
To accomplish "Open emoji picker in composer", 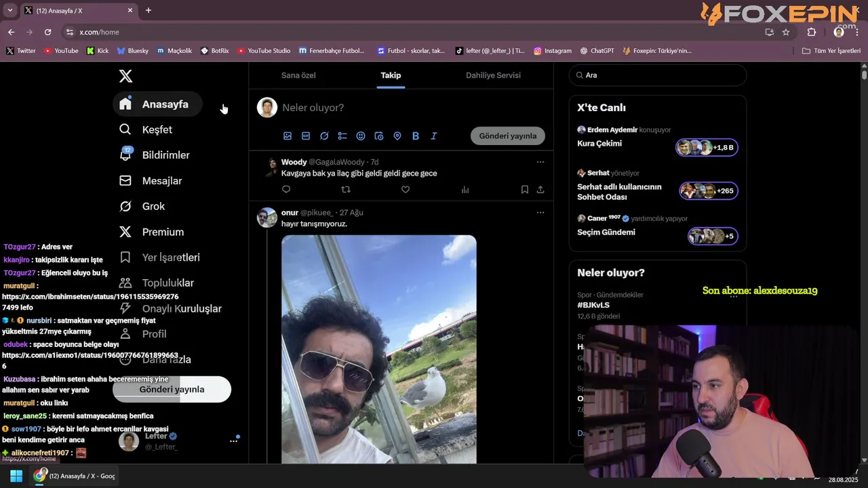I will tap(361, 136).
